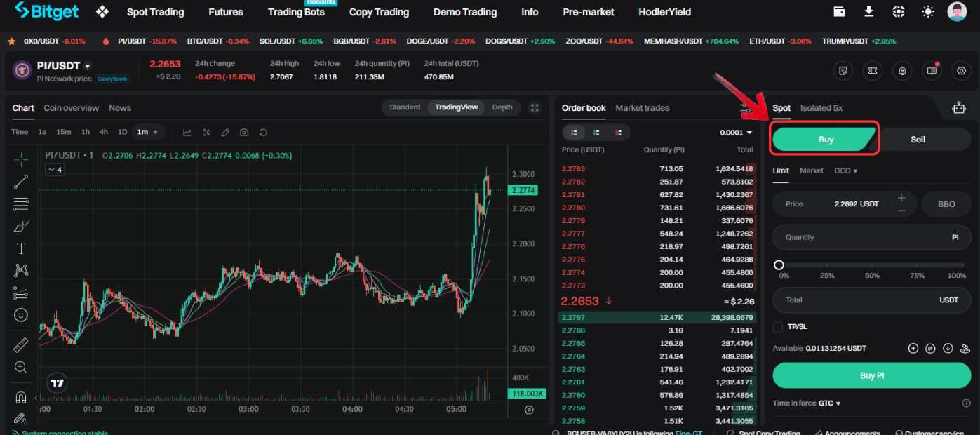Viewport: 980px width, 435px height.
Task: Switch to Coin overview tab
Action: click(x=71, y=107)
